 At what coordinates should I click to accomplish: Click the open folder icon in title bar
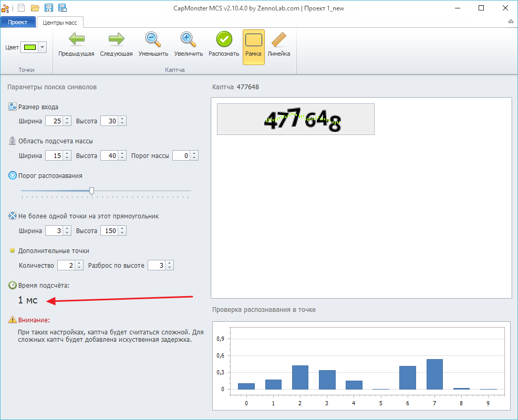(x=35, y=8)
